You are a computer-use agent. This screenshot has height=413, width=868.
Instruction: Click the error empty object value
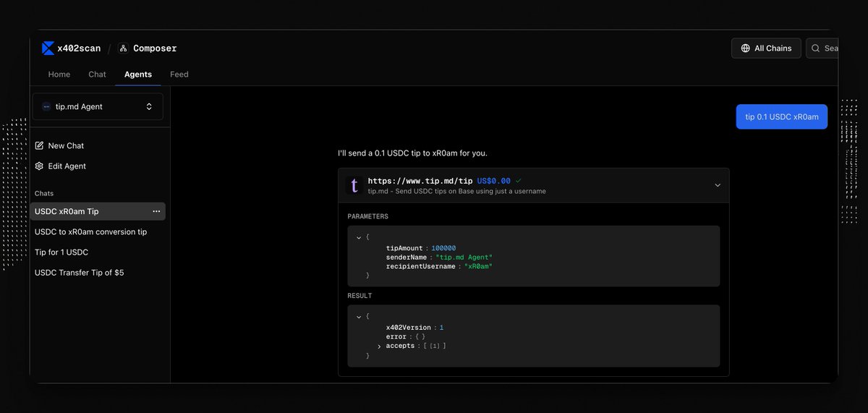coord(420,336)
